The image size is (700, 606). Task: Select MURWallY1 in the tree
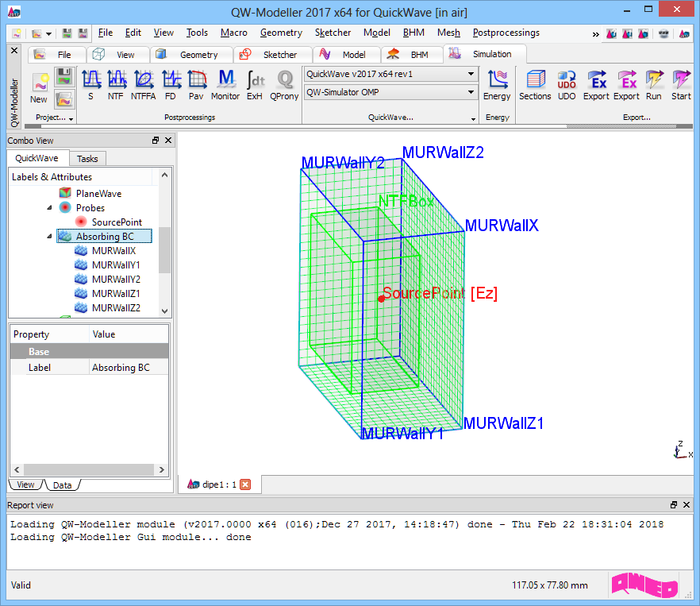116,265
